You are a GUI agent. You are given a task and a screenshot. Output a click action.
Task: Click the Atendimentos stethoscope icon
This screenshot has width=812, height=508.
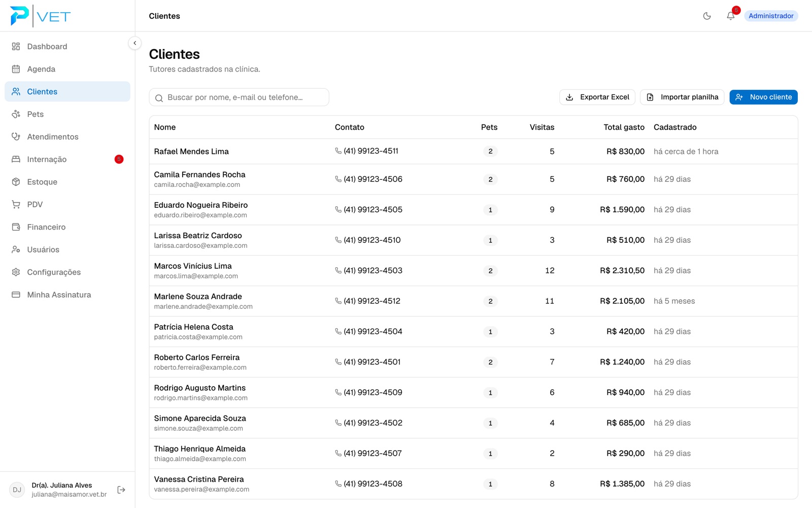16,137
